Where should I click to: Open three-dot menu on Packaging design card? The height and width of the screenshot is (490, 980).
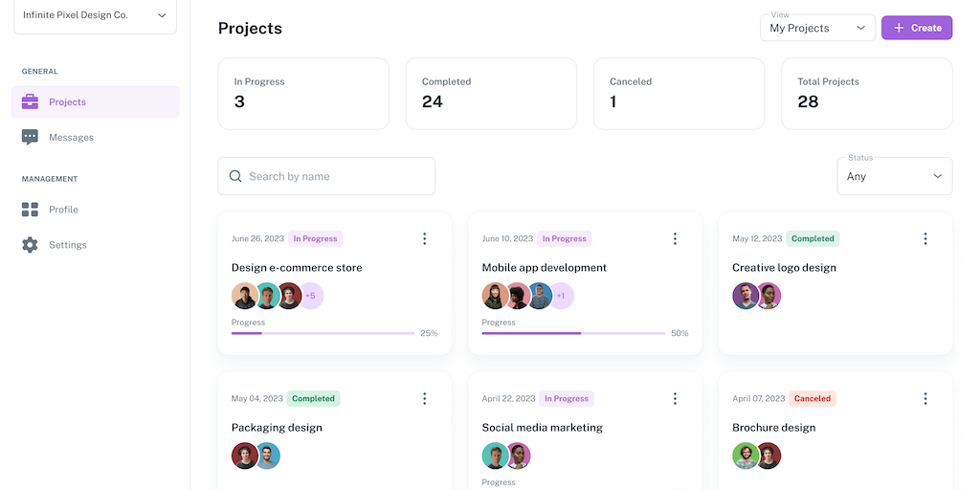pos(425,399)
